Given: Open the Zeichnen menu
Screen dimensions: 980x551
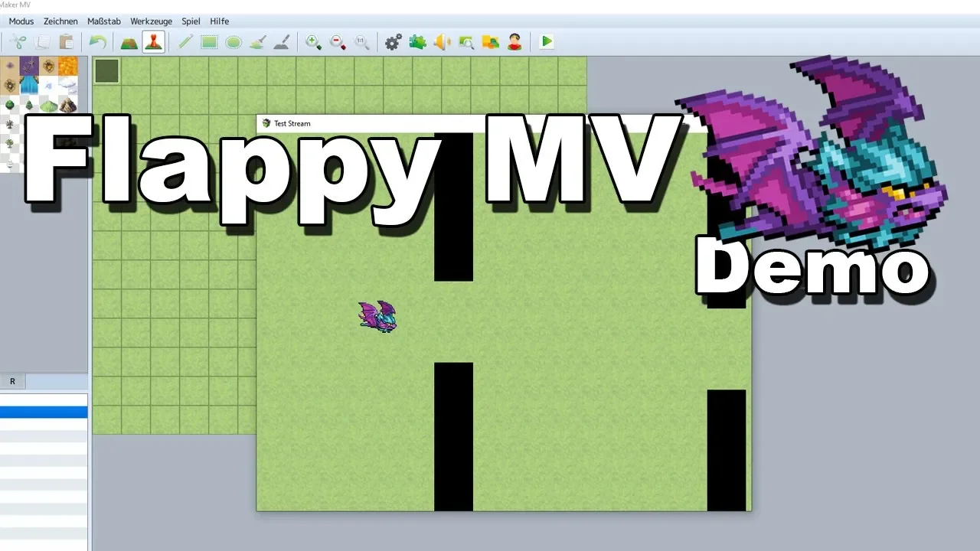Looking at the screenshot, I should 60,21.
